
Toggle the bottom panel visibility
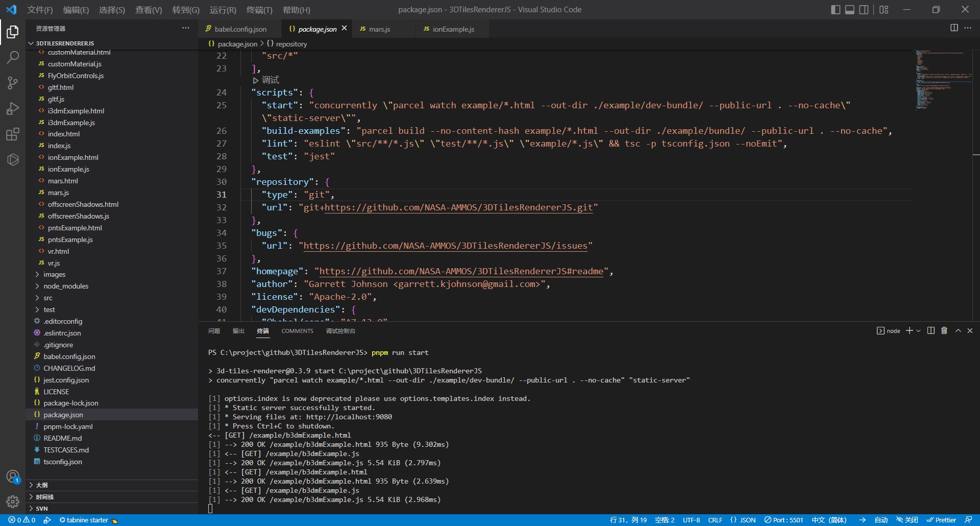click(x=849, y=9)
